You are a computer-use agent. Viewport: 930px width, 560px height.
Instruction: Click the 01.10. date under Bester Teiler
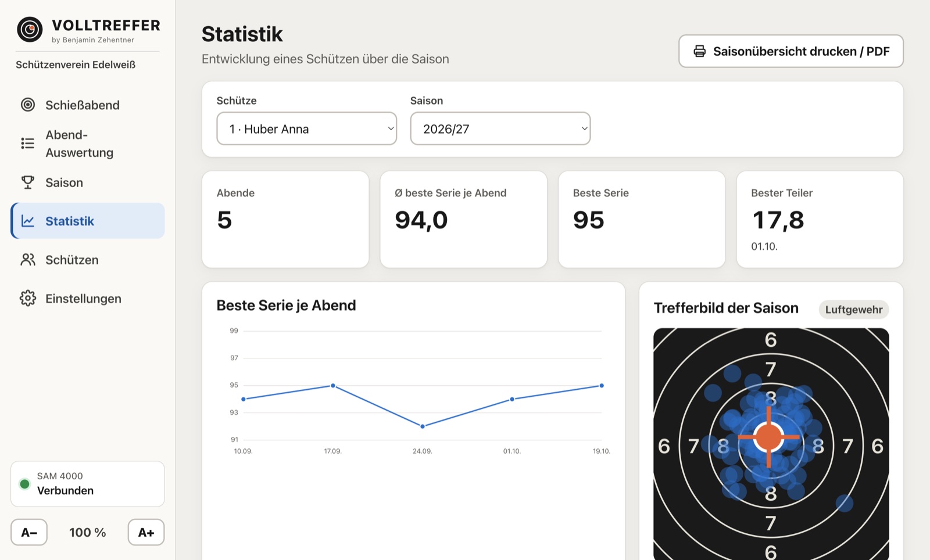tap(764, 246)
